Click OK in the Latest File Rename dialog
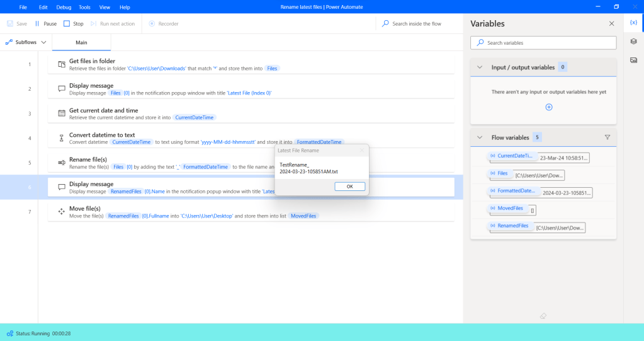Viewport: 644px width, 341px height. [349, 187]
